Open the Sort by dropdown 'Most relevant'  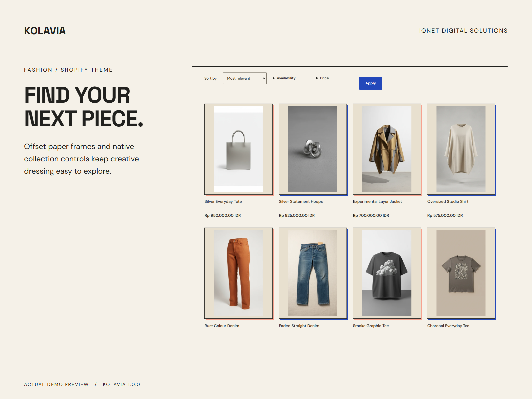tap(245, 78)
